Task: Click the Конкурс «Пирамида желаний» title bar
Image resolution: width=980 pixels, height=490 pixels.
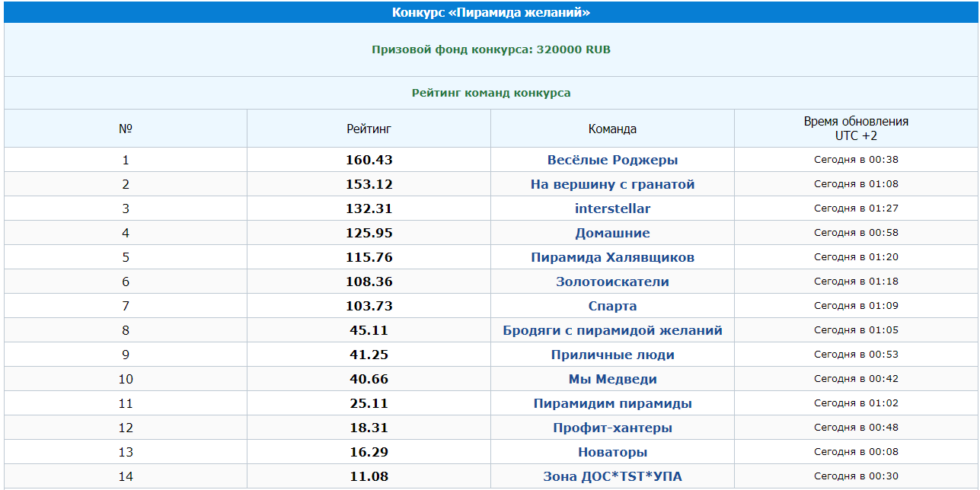Action: (491, 13)
